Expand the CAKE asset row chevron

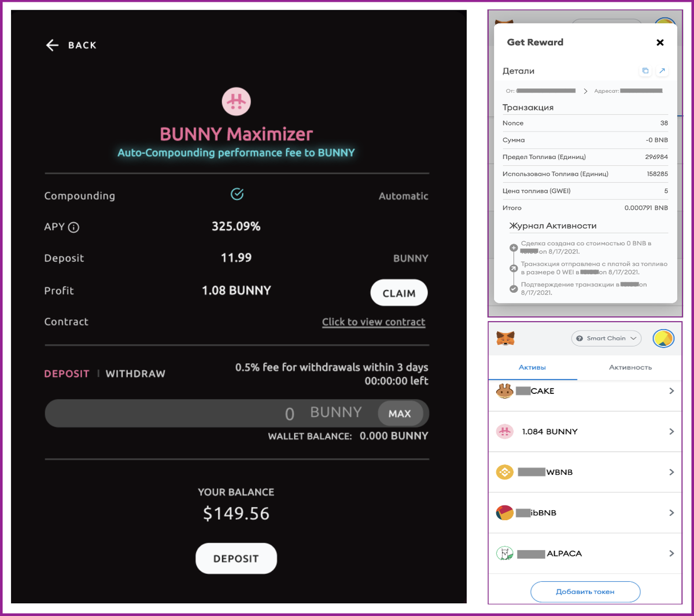(671, 391)
